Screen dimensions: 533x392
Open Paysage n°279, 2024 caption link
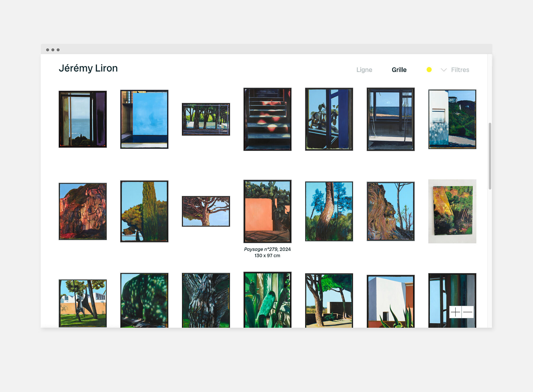267,249
